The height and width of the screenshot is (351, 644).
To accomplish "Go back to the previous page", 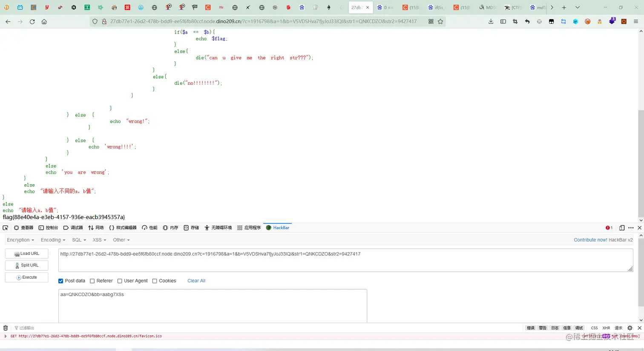I will coord(8,21).
